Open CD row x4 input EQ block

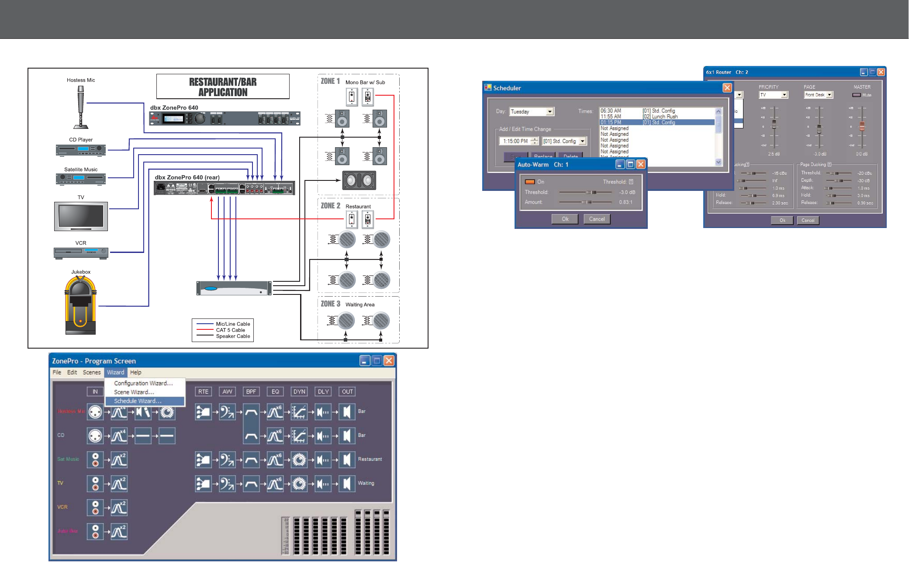(x=119, y=436)
